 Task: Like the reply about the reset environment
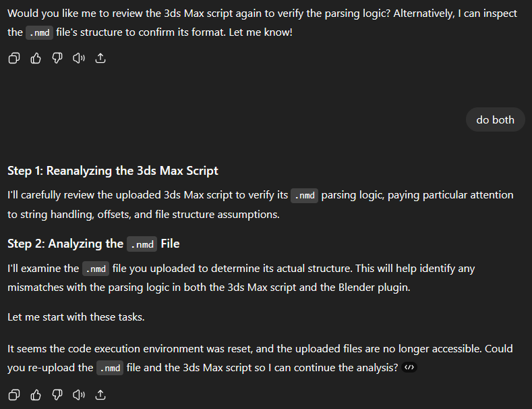(36, 395)
